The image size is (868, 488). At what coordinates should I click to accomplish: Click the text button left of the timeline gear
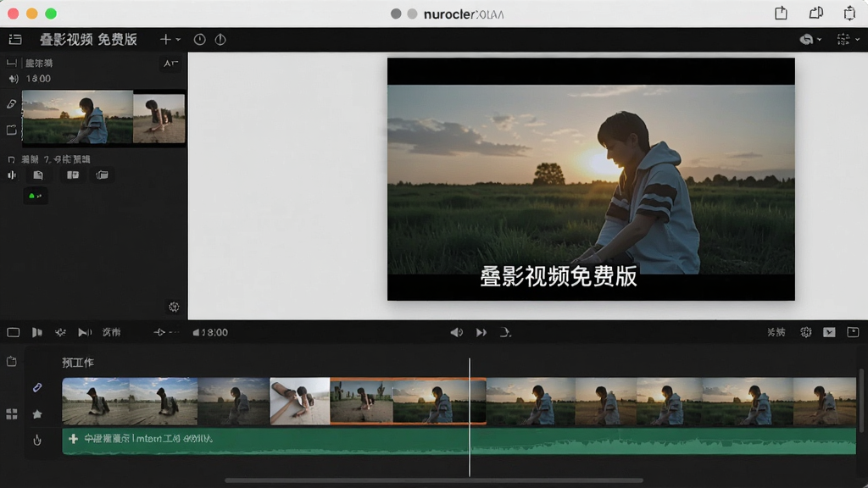(776, 332)
